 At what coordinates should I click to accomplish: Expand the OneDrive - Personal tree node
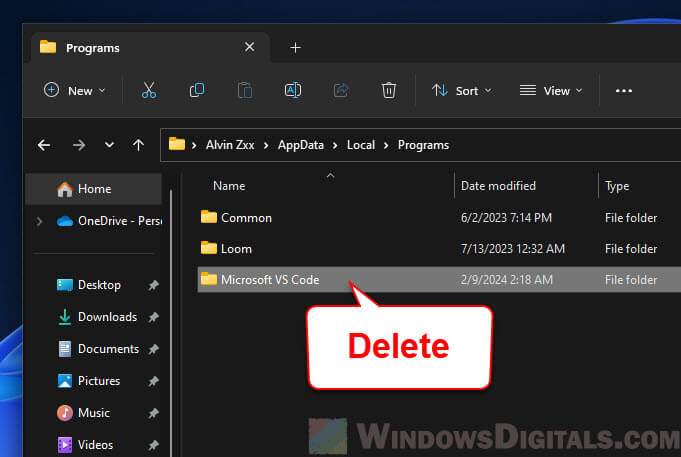click(40, 221)
